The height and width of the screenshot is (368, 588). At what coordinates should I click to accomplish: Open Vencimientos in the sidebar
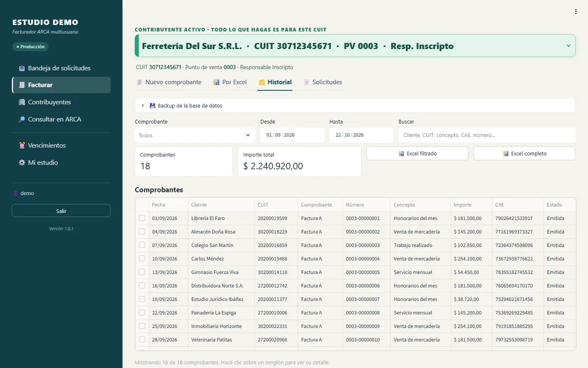(61, 145)
